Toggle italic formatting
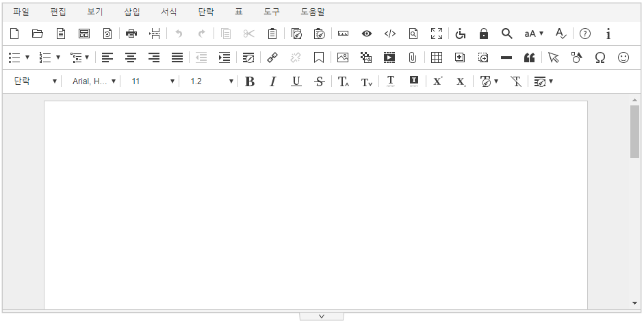644x323 pixels. point(273,81)
